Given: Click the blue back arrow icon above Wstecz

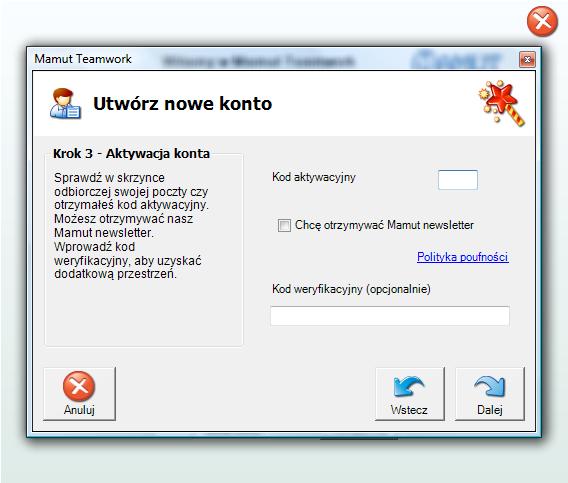Looking at the screenshot, I should [x=409, y=387].
